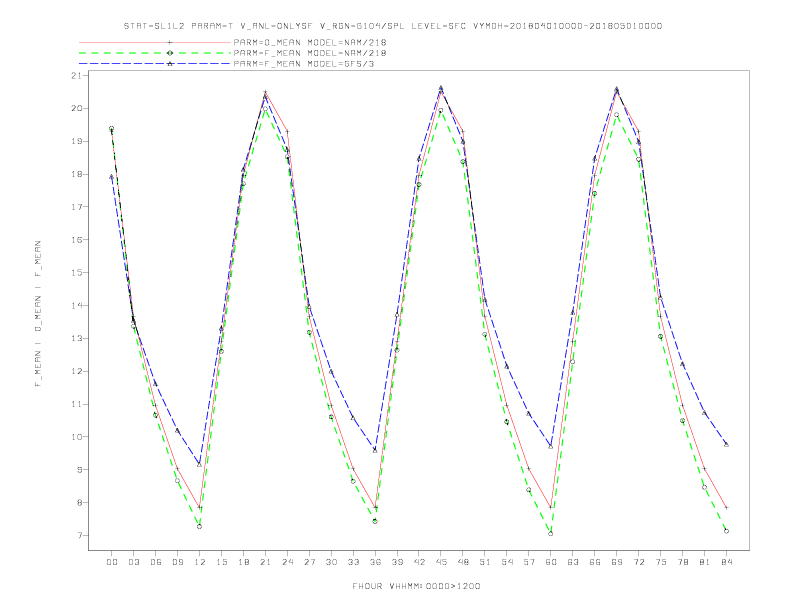Click x-axis tick label 21
This screenshot has height=612, width=792.
click(266, 562)
